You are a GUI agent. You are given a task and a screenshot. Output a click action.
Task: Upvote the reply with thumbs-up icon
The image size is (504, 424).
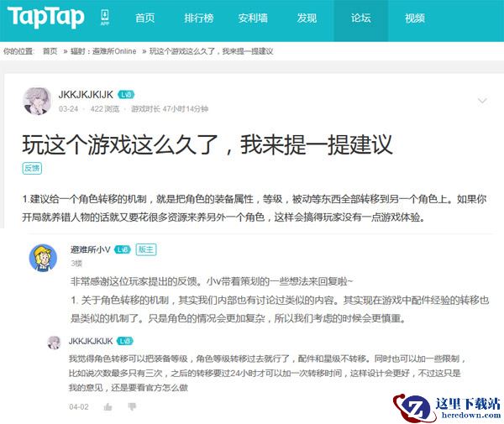coord(108,407)
